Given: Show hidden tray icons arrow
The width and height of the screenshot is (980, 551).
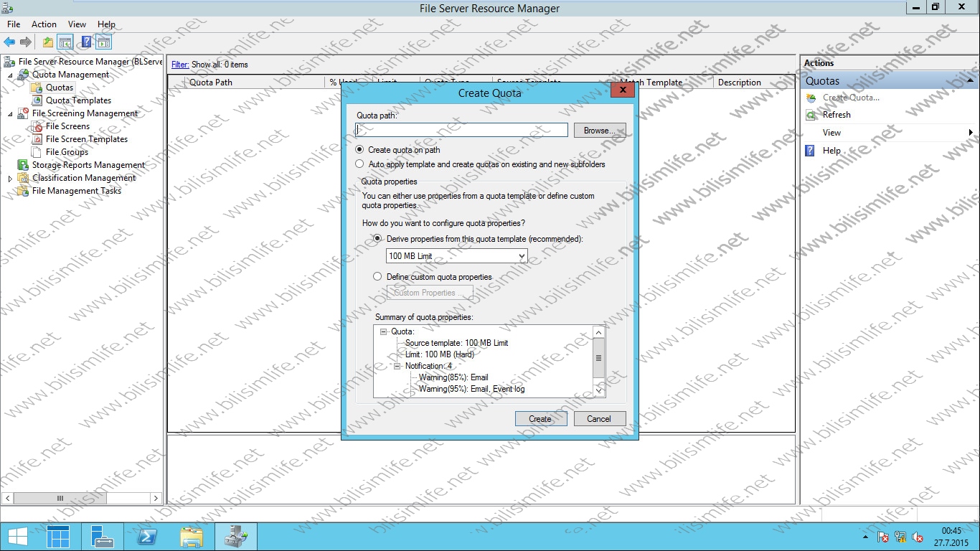Looking at the screenshot, I should coord(865,537).
